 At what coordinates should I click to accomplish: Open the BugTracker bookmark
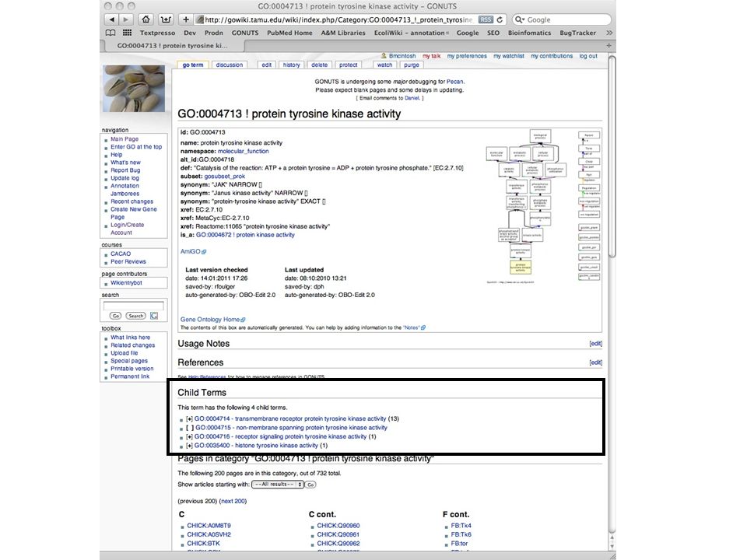point(577,33)
